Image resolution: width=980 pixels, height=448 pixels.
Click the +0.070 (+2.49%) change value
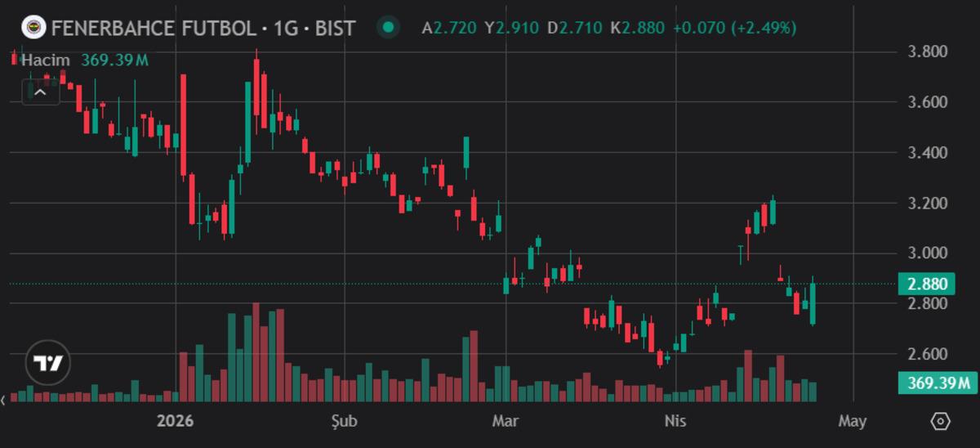(x=733, y=28)
